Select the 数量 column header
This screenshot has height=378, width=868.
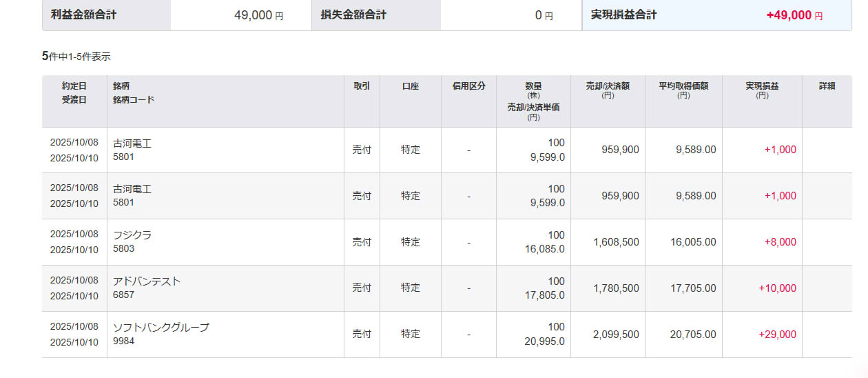tap(533, 86)
